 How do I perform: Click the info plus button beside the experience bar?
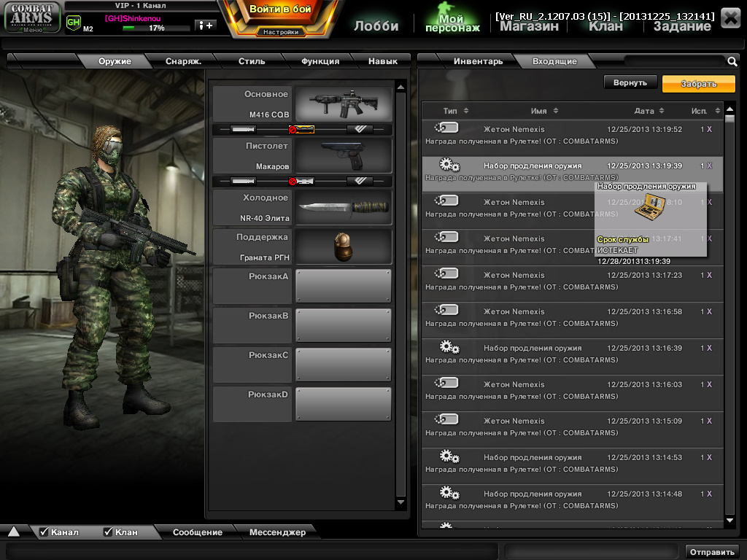click(x=205, y=26)
